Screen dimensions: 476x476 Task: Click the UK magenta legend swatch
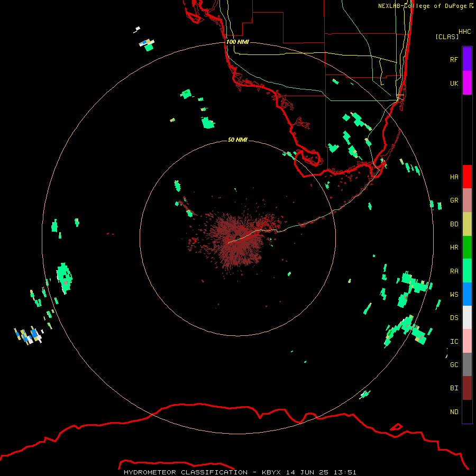(467, 83)
